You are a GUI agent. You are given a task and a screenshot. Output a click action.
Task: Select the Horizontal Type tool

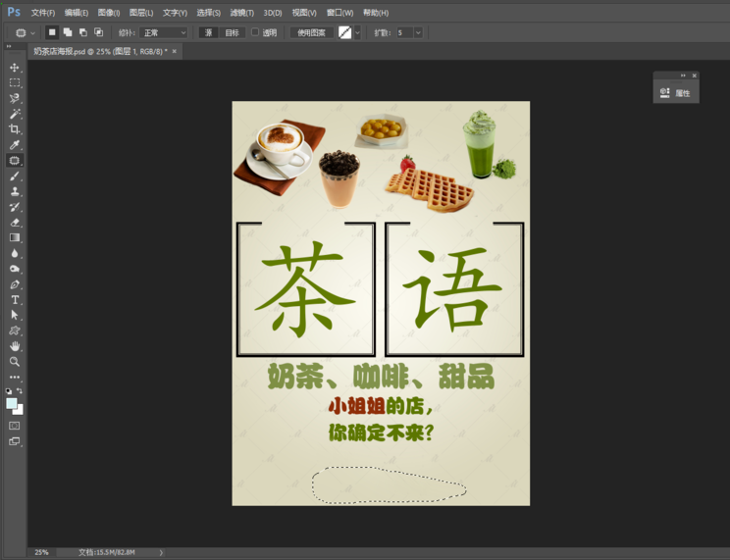pos(15,300)
